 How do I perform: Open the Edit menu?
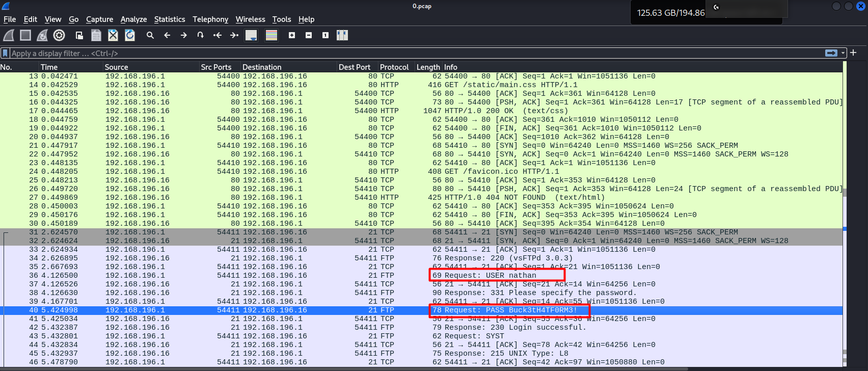pyautogui.click(x=31, y=19)
